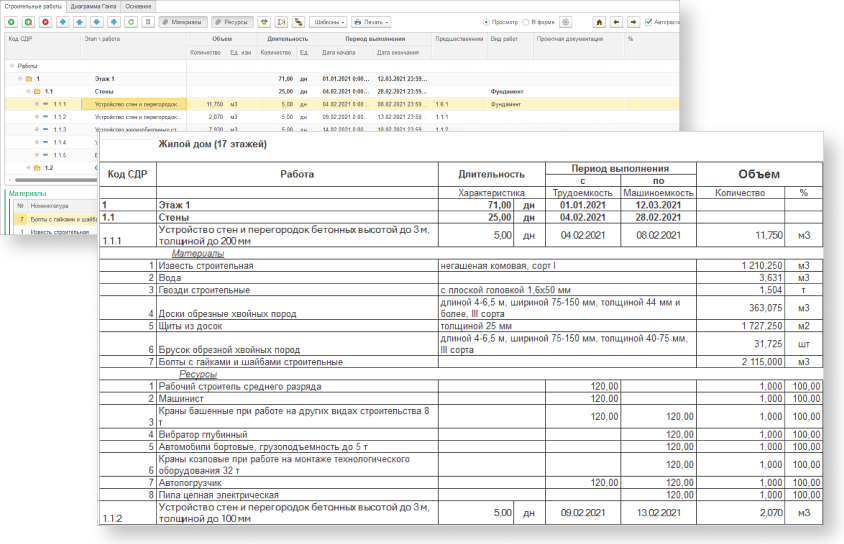Viewport: 844px width, 544px height.
Task: Select the Просмотр radio button
Action: (x=487, y=21)
